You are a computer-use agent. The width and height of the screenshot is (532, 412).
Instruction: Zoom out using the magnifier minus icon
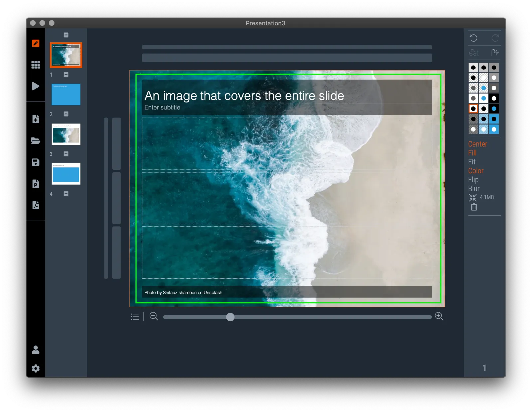(x=154, y=316)
